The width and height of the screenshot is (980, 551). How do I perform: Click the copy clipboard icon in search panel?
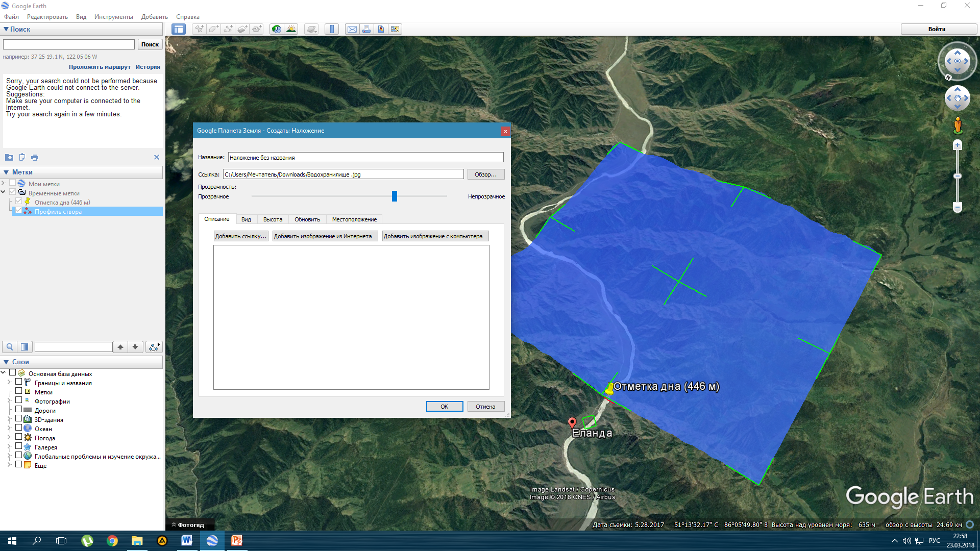[x=22, y=157]
